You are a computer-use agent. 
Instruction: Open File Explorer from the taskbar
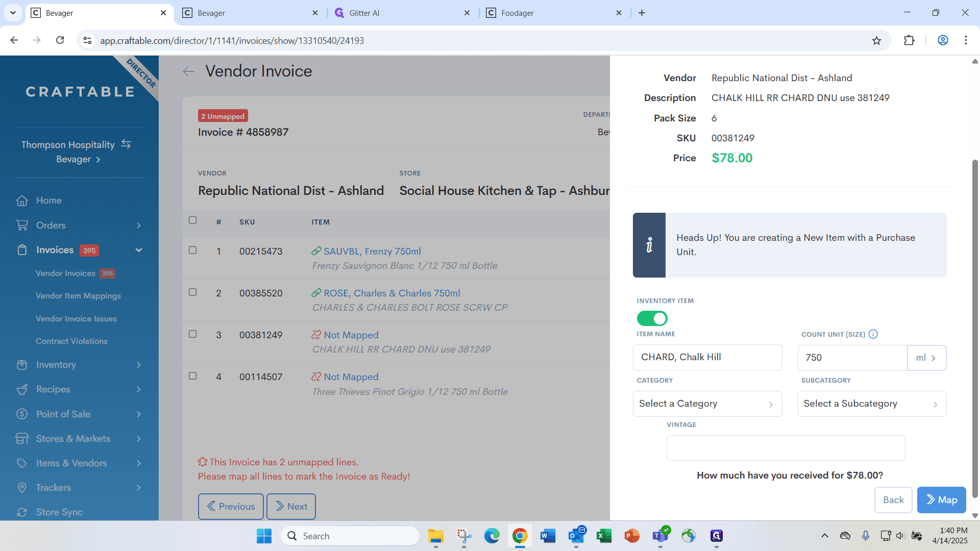(x=435, y=536)
